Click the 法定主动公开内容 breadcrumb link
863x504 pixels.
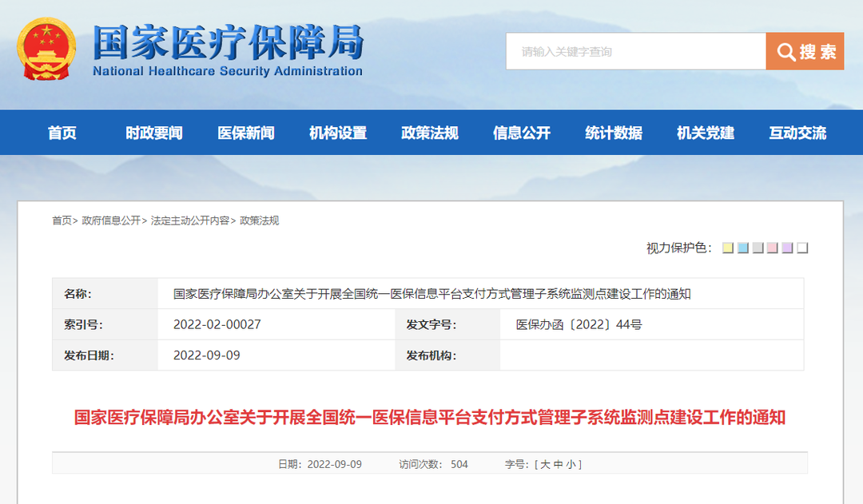(190, 220)
